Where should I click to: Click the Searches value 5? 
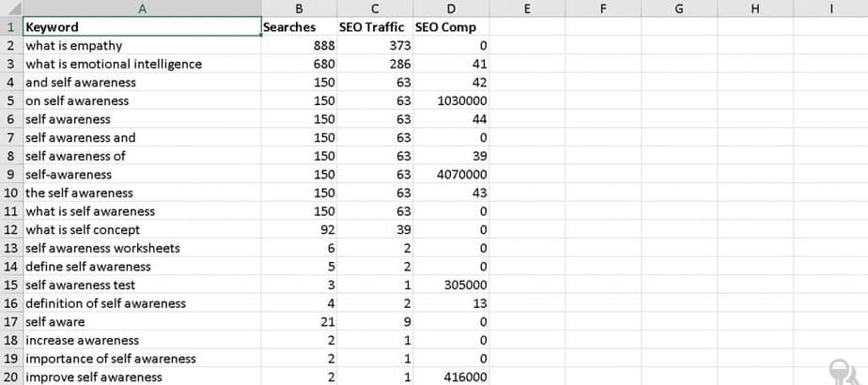pos(299,267)
